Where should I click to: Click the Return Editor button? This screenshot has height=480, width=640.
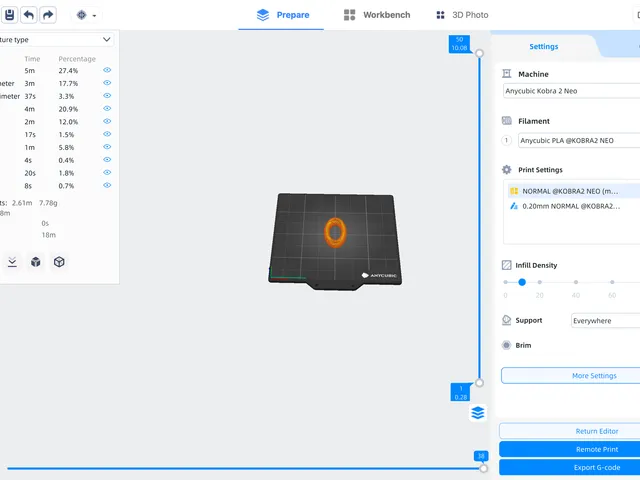tap(569, 431)
